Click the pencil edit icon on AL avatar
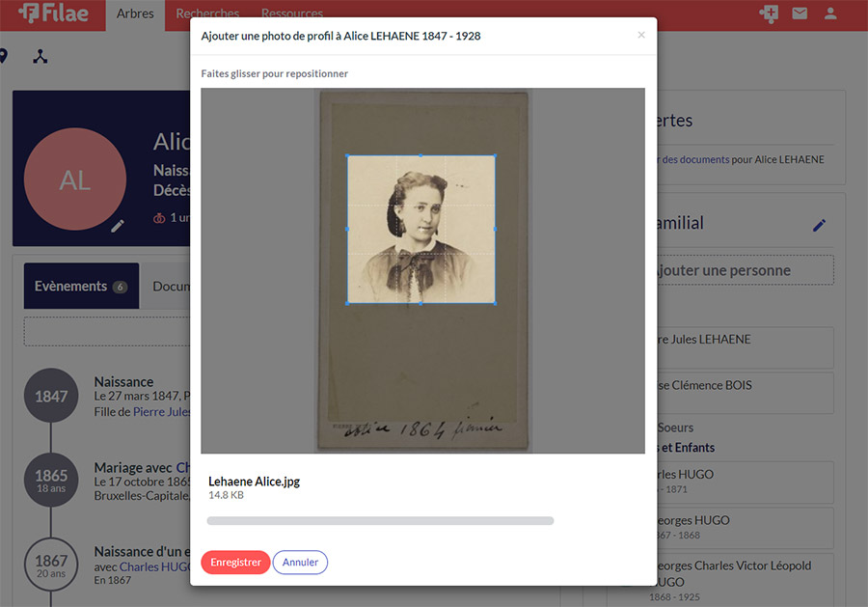The image size is (868, 607). click(118, 226)
